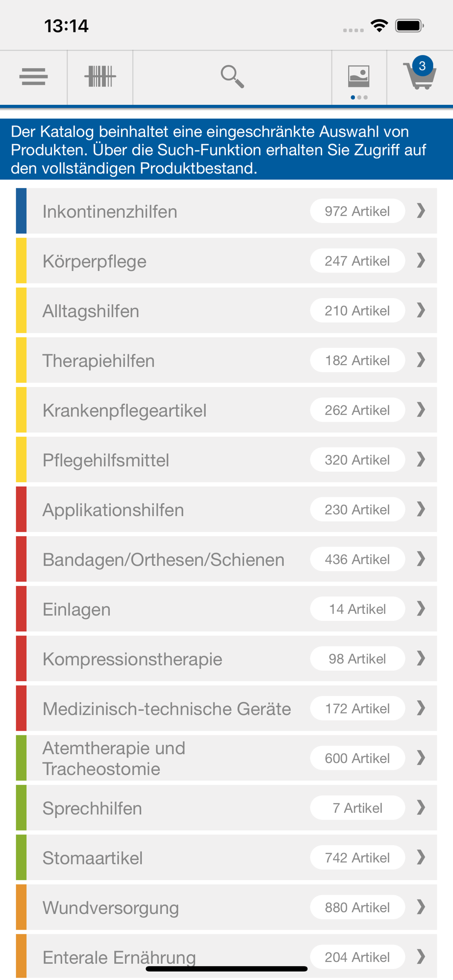Open Medizinisch-technische Geräte category

point(226,709)
